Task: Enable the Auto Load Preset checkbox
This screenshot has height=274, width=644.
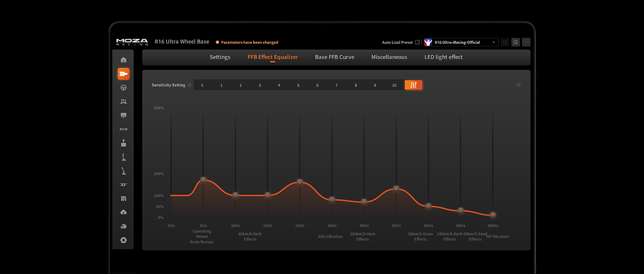Action: (417, 43)
